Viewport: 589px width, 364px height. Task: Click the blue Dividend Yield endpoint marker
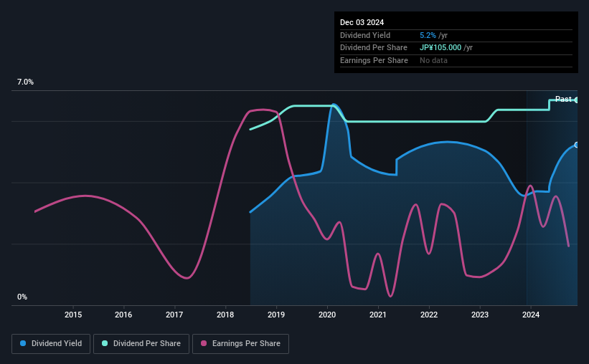click(x=576, y=145)
